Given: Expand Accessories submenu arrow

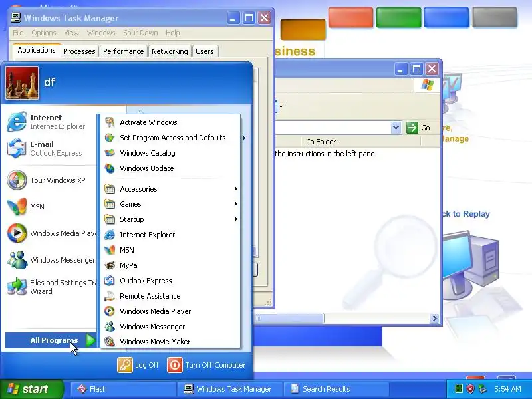Looking at the screenshot, I should click(x=235, y=189).
